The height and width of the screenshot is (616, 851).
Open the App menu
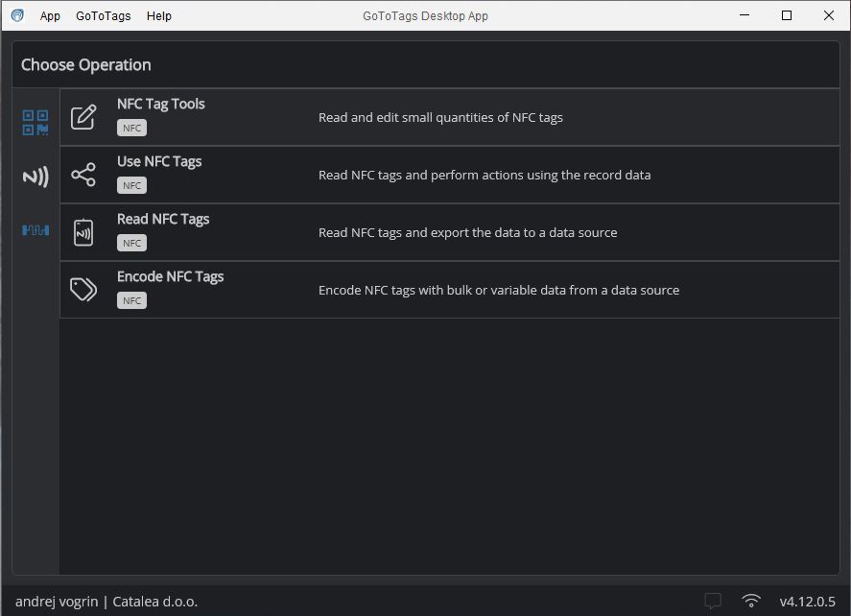coord(50,16)
